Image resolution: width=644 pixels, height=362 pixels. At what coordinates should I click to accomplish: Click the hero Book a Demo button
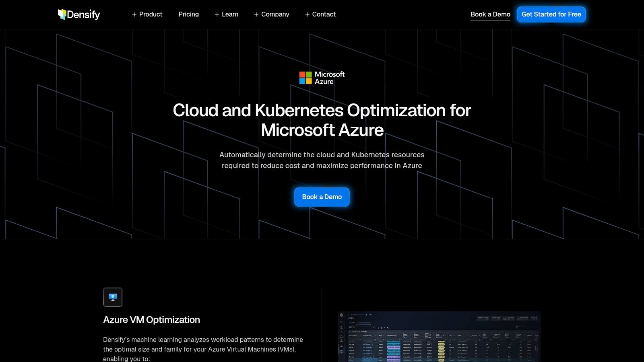coord(322,197)
